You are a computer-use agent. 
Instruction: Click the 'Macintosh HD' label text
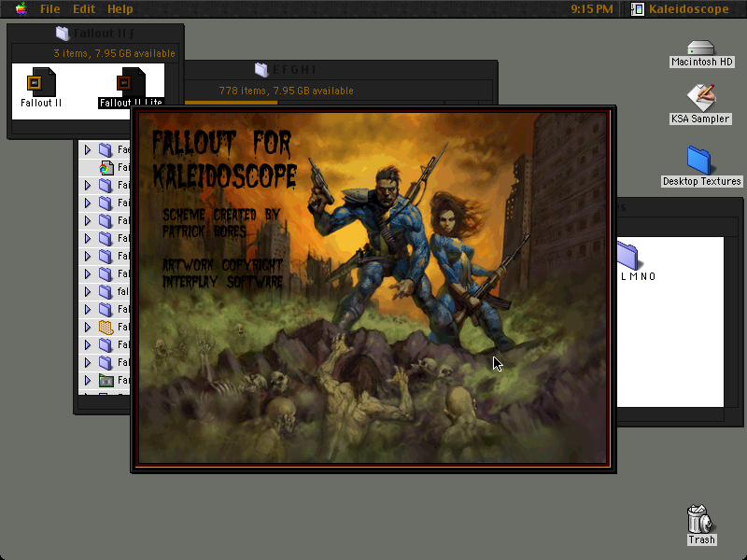click(702, 62)
